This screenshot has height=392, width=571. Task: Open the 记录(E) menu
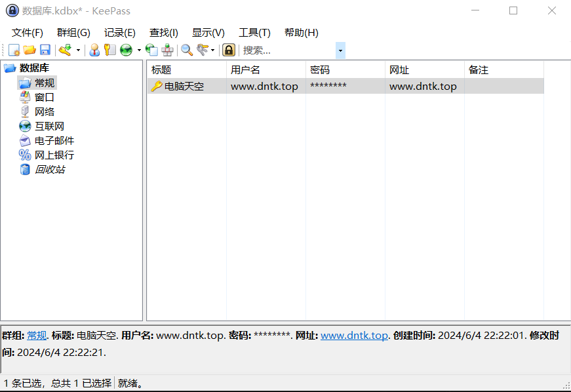[120, 33]
